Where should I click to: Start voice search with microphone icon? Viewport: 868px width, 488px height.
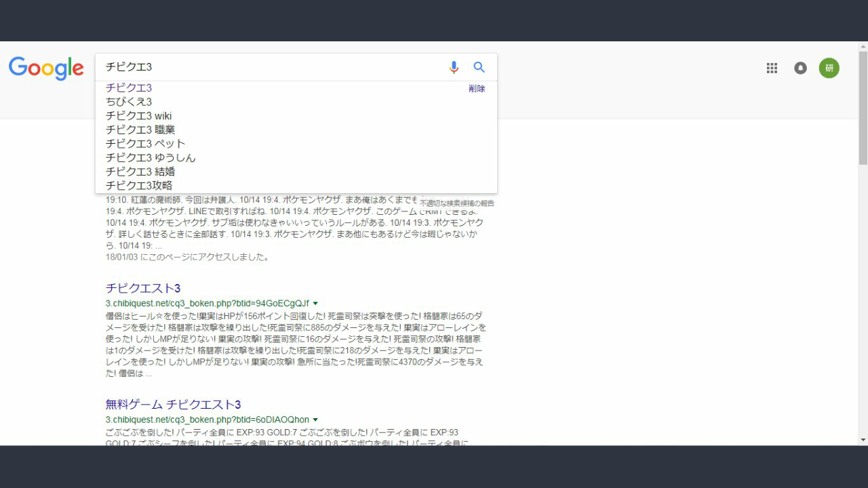coord(454,67)
